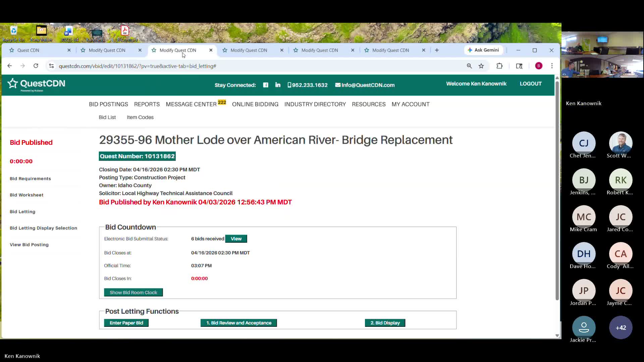Open 1. Bid Review and Acceptance

(x=239, y=323)
